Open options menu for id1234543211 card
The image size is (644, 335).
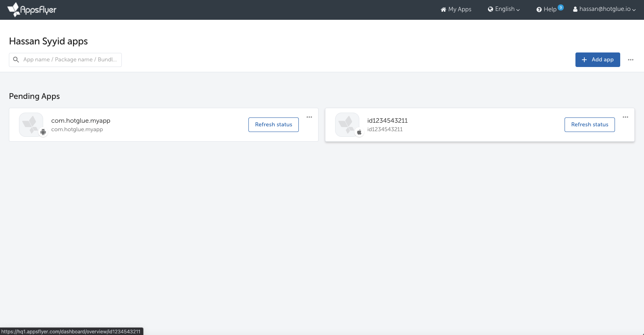click(625, 117)
